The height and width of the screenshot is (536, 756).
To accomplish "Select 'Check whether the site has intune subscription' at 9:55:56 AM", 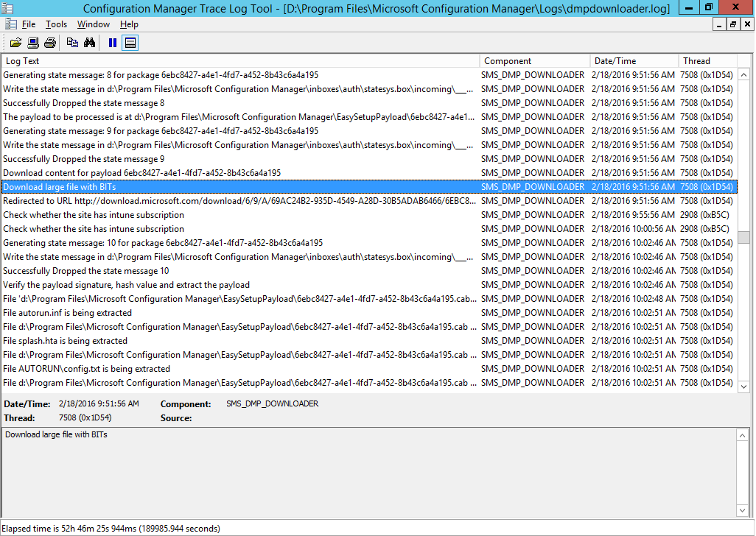I will (369, 215).
